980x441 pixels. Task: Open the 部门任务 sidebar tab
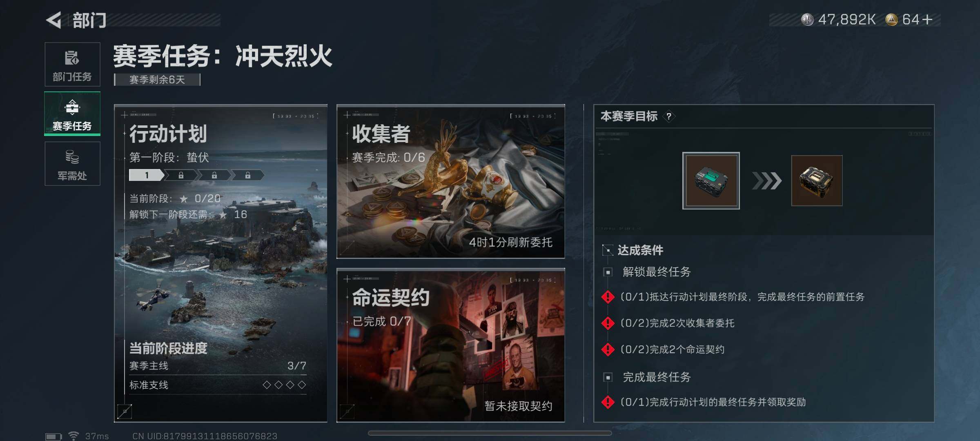[72, 65]
